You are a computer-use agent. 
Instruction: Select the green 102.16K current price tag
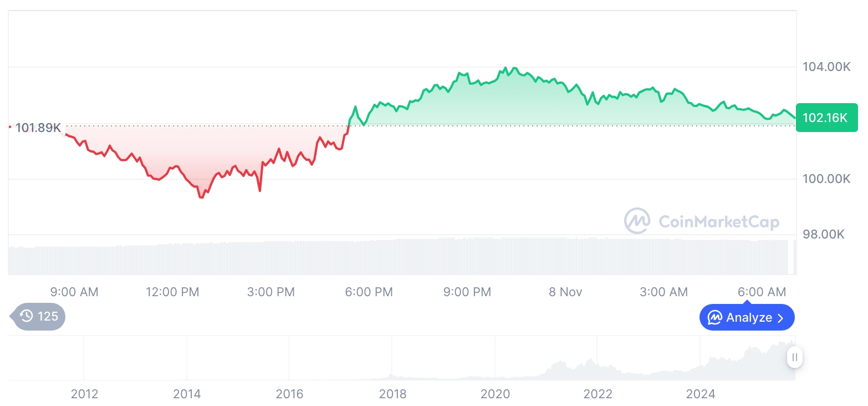826,118
